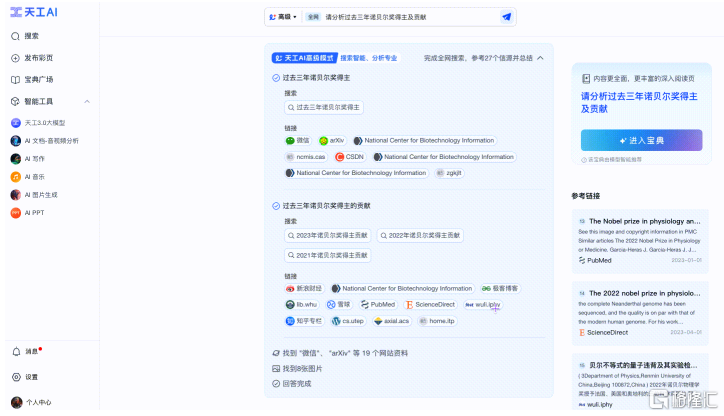Open 发布彩页 in the sidebar
The width and height of the screenshot is (724, 416).
[x=32, y=58]
